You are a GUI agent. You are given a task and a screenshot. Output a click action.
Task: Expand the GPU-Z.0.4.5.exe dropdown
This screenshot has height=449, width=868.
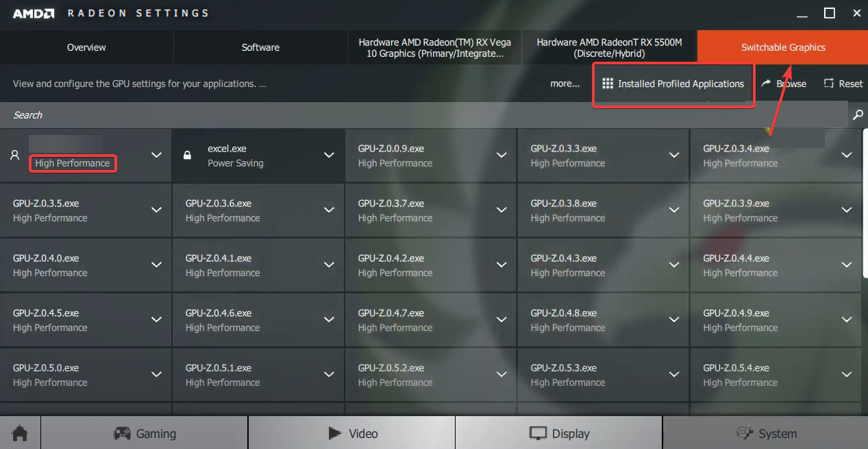[156, 319]
